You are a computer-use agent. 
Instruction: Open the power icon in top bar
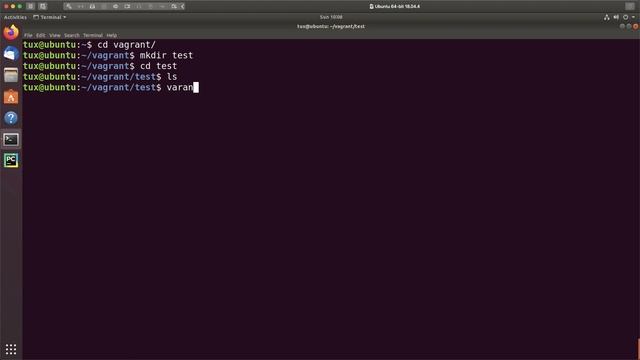[x=625, y=17]
